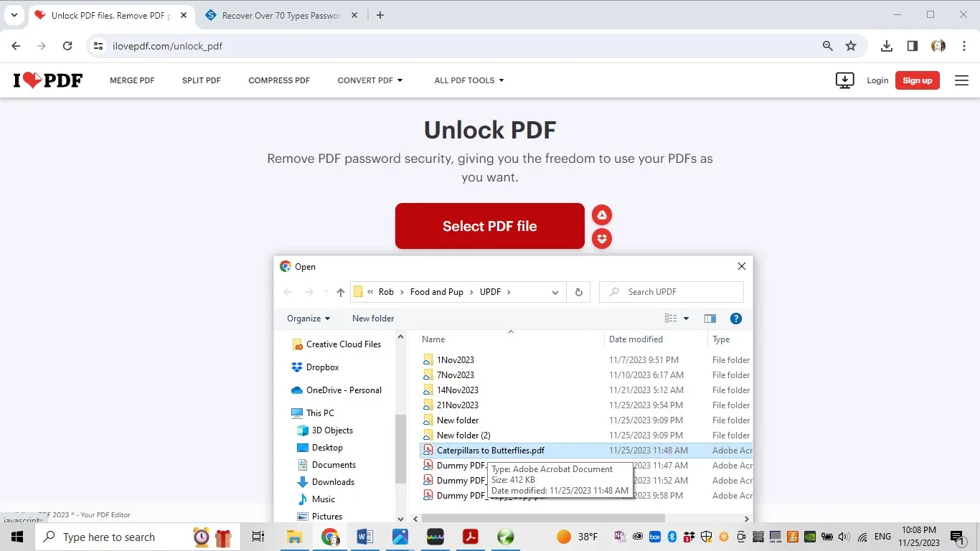Bookmark the Unlock PDF page

[851, 45]
